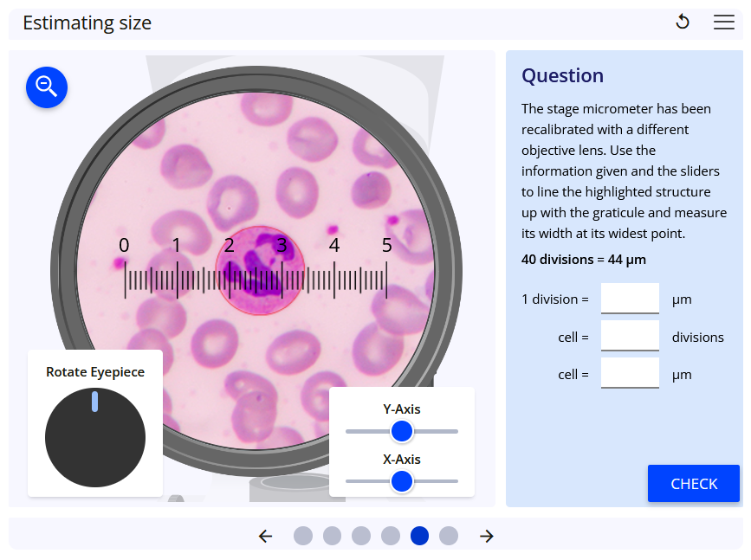Click the reset (circular arrow) icon
Image resolution: width=751 pixels, height=560 pixels.
click(x=683, y=22)
